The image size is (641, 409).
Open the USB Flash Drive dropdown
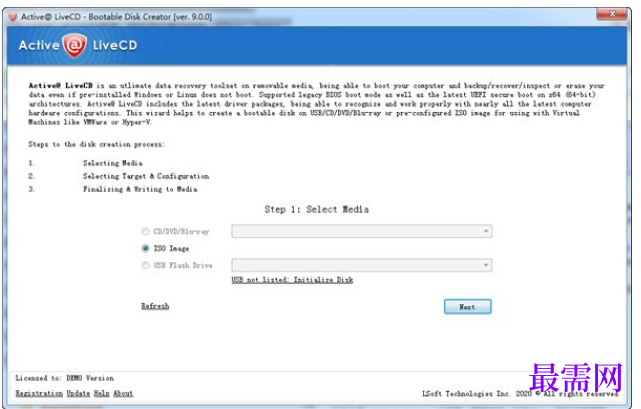[361, 265]
